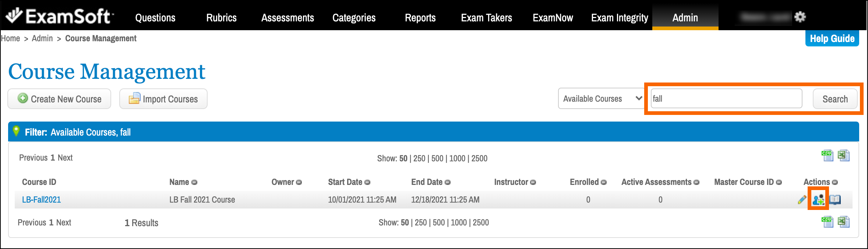
Task: Click the ExamSoft logo
Action: 60,17
